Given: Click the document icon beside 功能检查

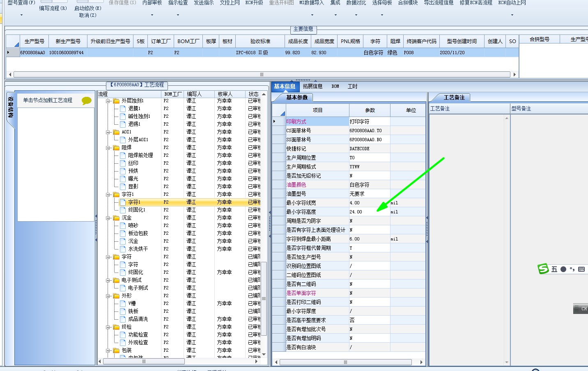Looking at the screenshot, I should (123, 335).
